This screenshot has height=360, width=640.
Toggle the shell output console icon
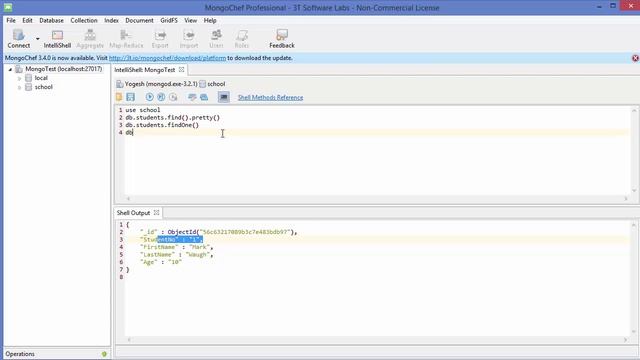(223, 97)
